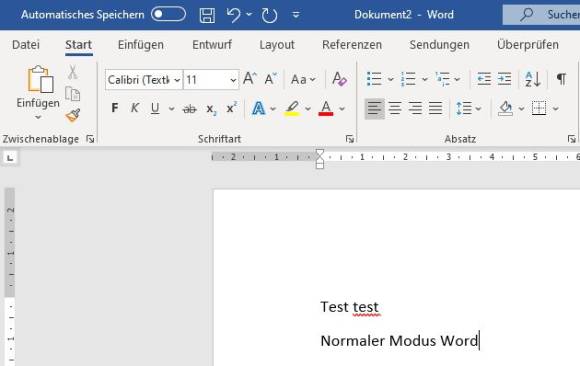580x366 pixels.
Task: Open the Aa change case menu
Action: 303,79
